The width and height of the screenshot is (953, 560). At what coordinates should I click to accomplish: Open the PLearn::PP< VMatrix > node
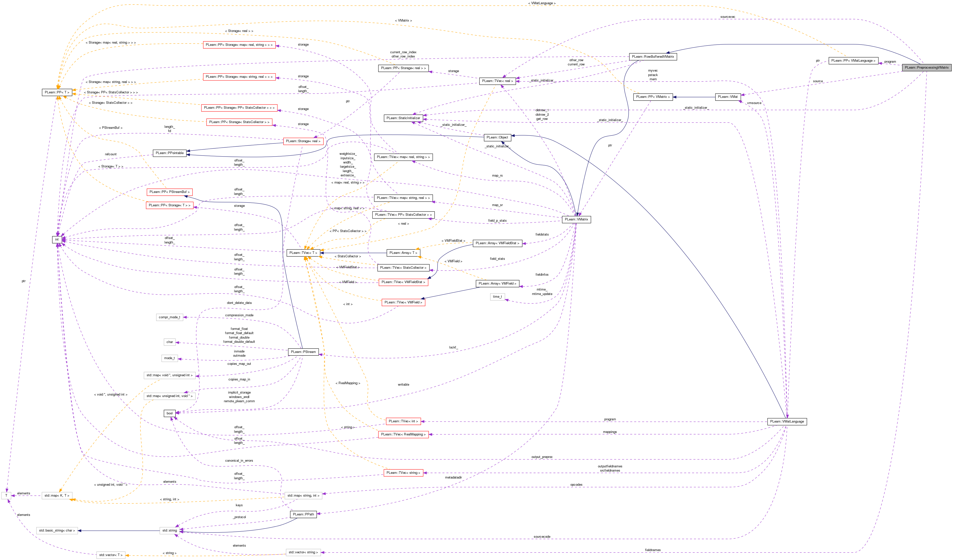[x=653, y=97]
